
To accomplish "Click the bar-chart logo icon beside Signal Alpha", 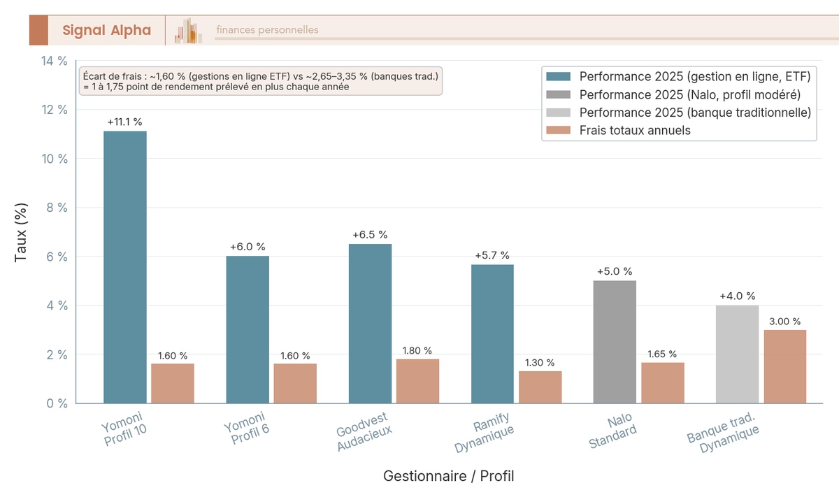I will point(187,29).
